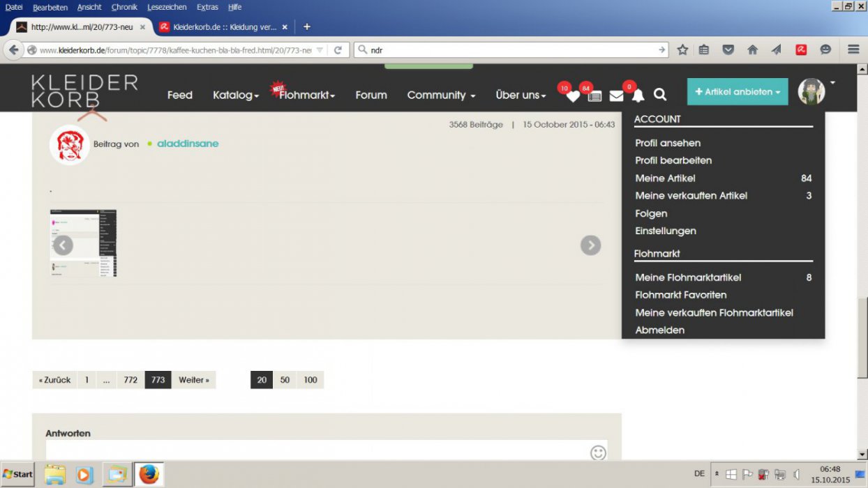The width and height of the screenshot is (868, 488).
Task: Open favorites via the heart icon
Action: point(572,96)
